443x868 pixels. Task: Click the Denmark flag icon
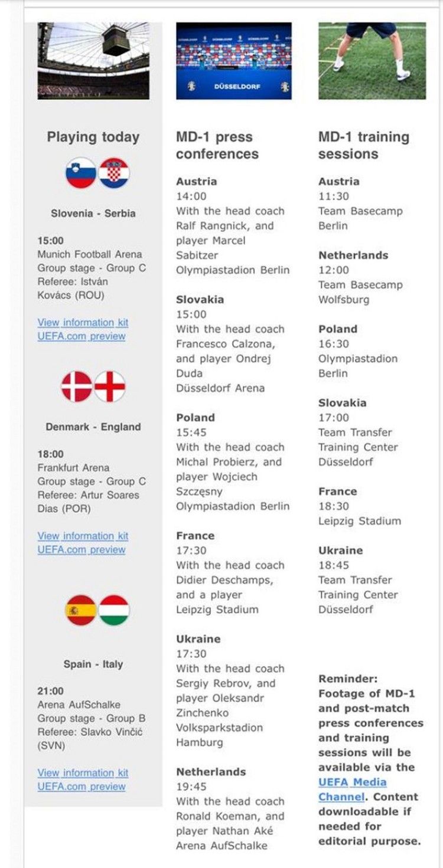(77, 386)
